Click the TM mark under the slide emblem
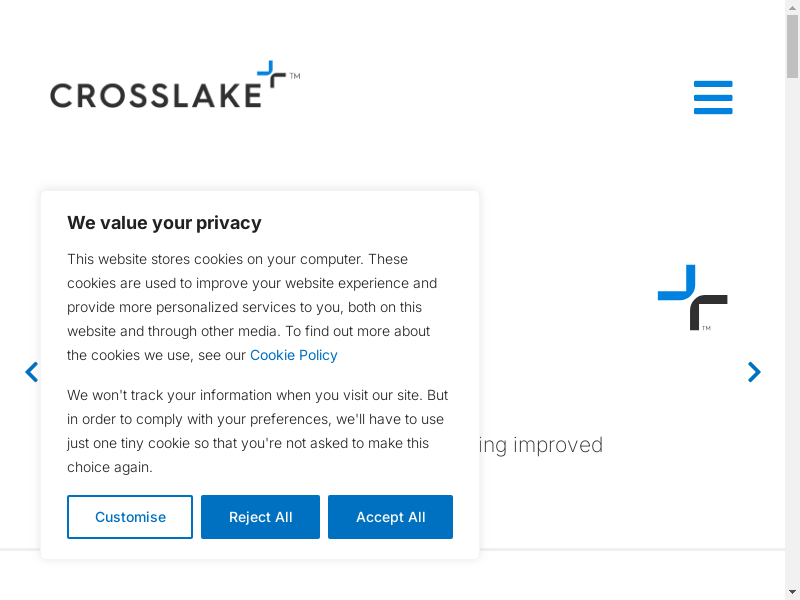 pos(706,328)
